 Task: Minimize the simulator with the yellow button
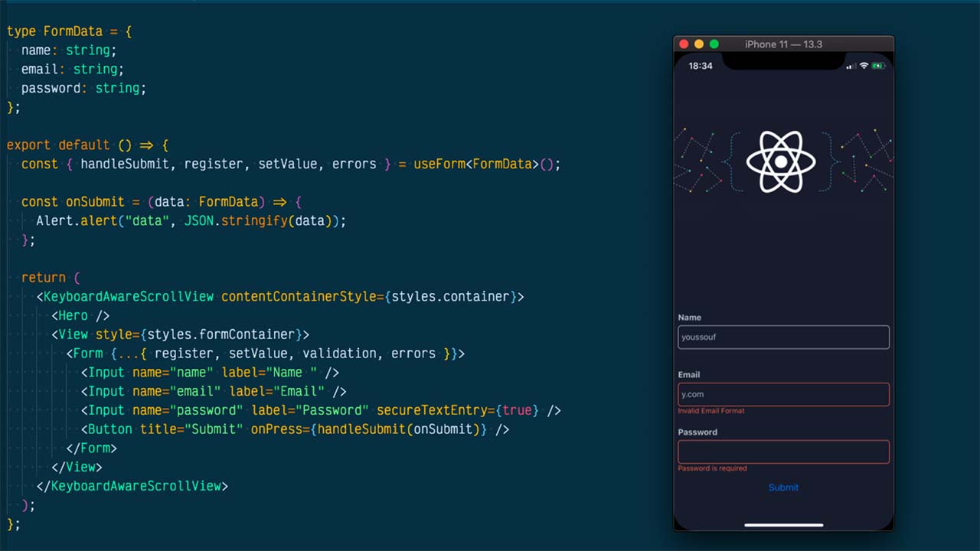click(699, 44)
